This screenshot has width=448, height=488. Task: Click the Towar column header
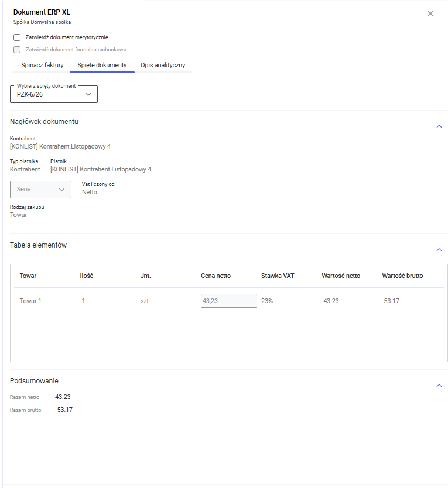[x=28, y=276]
